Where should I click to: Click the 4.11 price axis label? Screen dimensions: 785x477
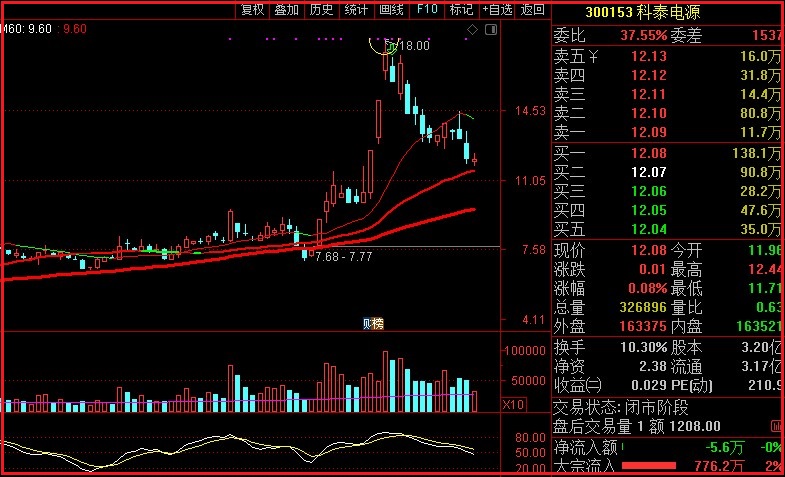click(533, 320)
